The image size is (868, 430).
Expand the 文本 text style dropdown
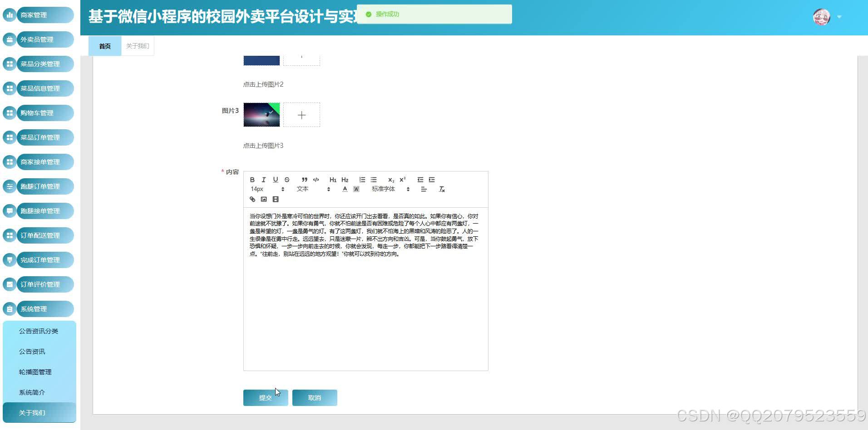[x=303, y=189]
